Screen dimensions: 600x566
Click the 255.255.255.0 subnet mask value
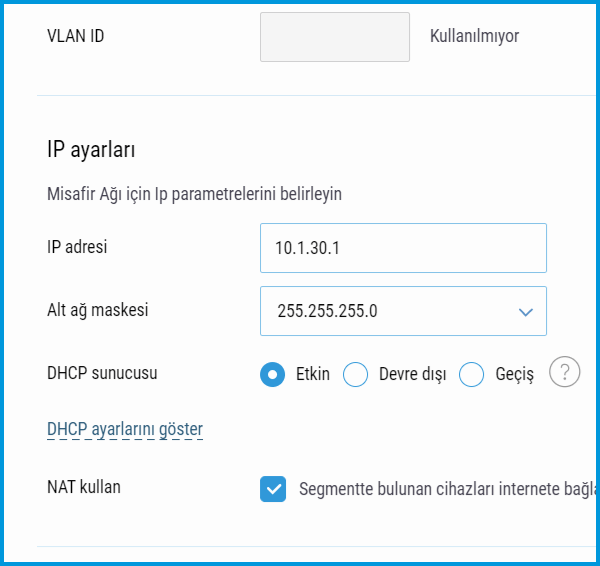(x=327, y=311)
